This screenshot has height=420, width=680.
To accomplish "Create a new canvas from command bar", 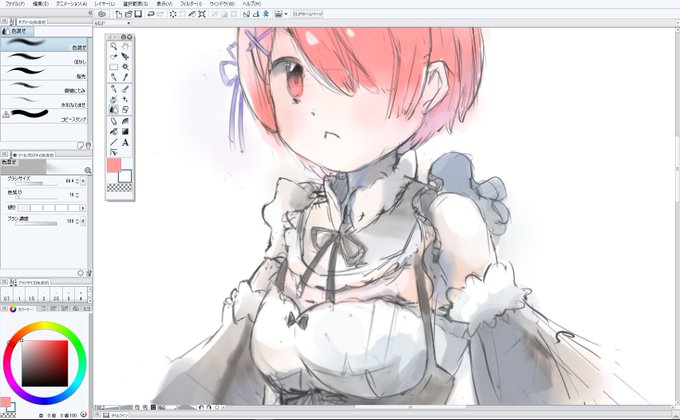I will tap(118, 14).
